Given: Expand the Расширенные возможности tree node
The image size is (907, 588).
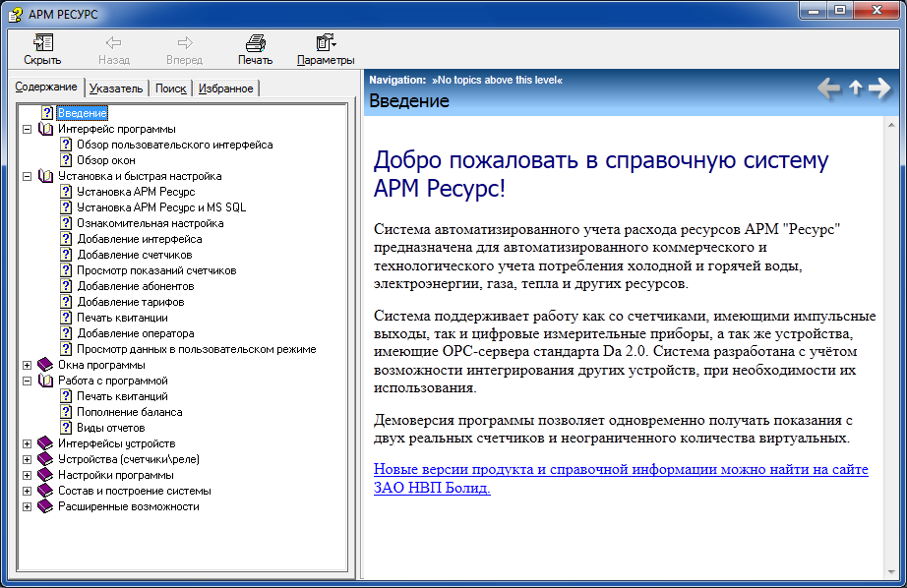Looking at the screenshot, I should (27, 506).
